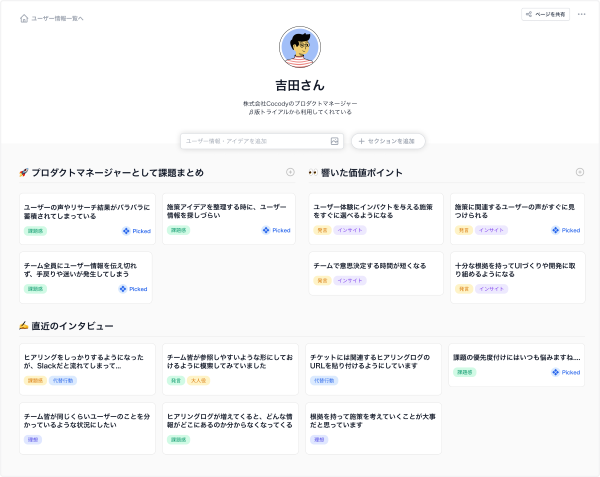Open options for 響いた価値ポイント section
The height and width of the screenshot is (477, 600).
tap(580, 172)
